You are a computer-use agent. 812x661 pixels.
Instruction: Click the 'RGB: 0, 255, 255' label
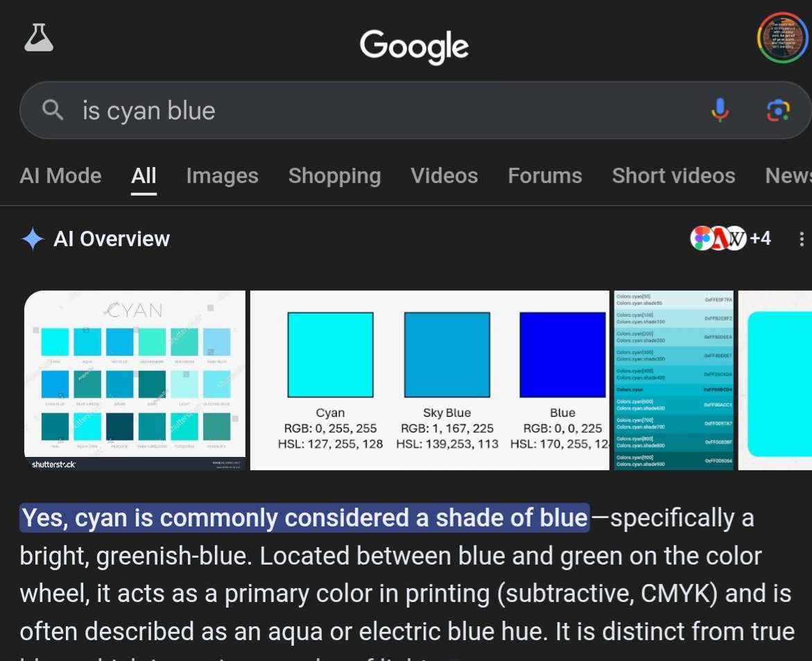330,429
